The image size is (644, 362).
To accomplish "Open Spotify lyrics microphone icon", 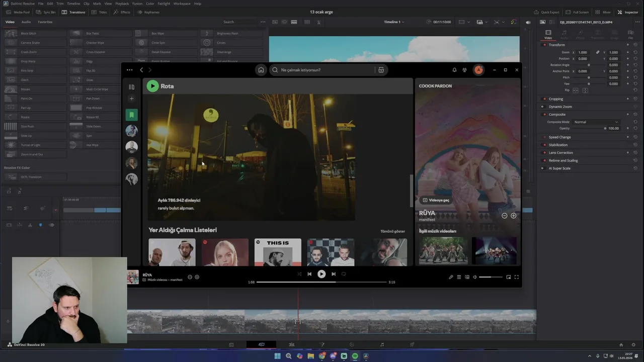I will coord(451,277).
